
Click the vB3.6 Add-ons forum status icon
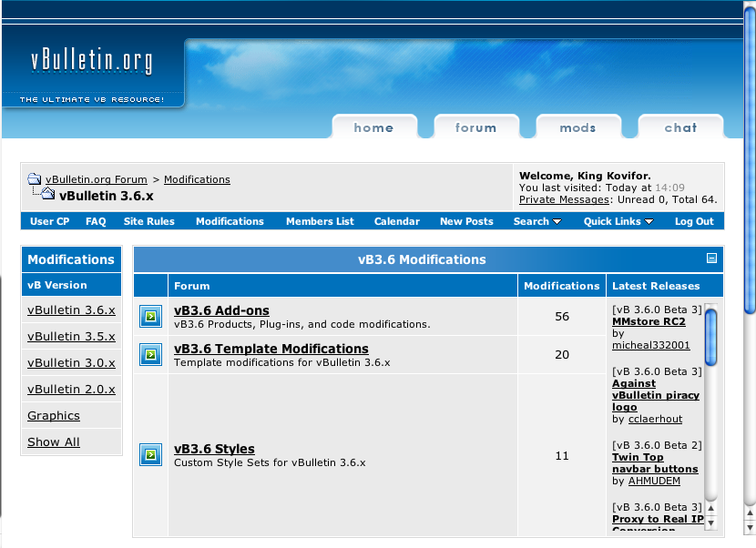click(x=150, y=317)
